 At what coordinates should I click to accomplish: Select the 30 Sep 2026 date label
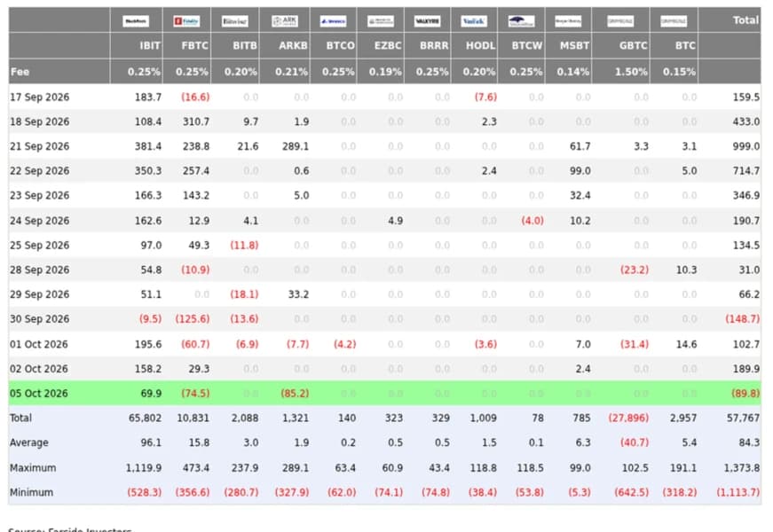click(x=39, y=319)
